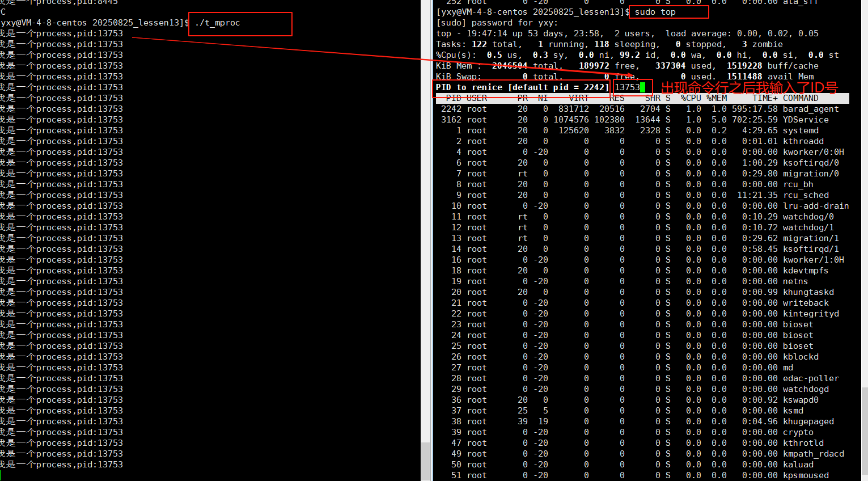This screenshot has width=868, height=481.
Task: Select the migration/0 process row
Action: click(x=642, y=174)
